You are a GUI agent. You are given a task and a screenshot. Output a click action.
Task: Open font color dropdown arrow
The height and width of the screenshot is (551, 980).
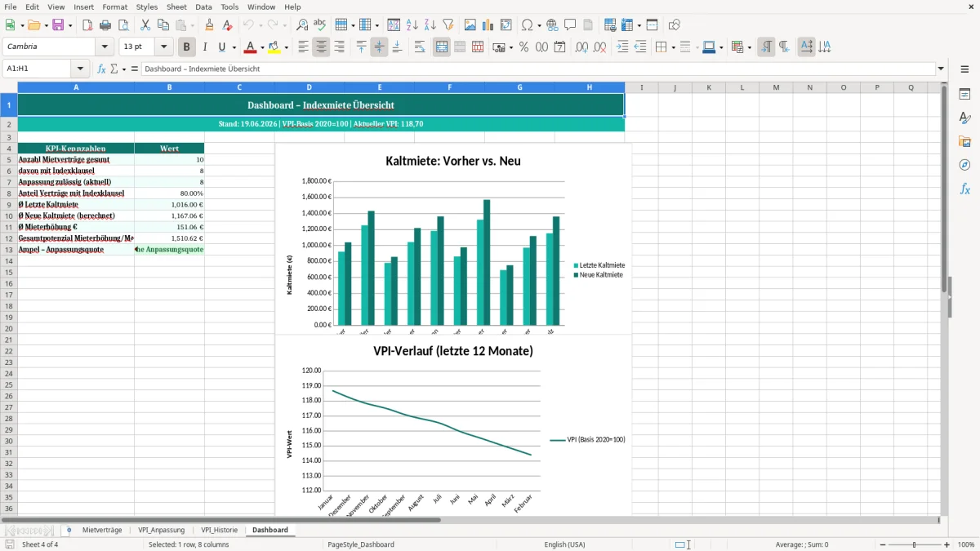[262, 47]
